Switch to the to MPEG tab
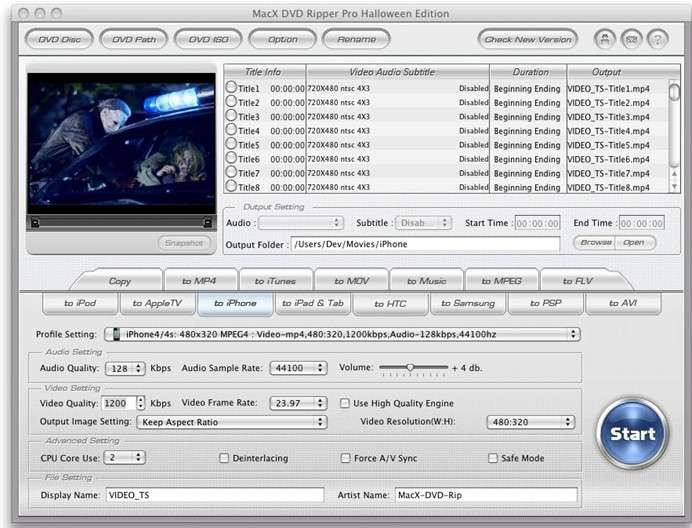Viewport: 692px width, 528px height. 501,281
